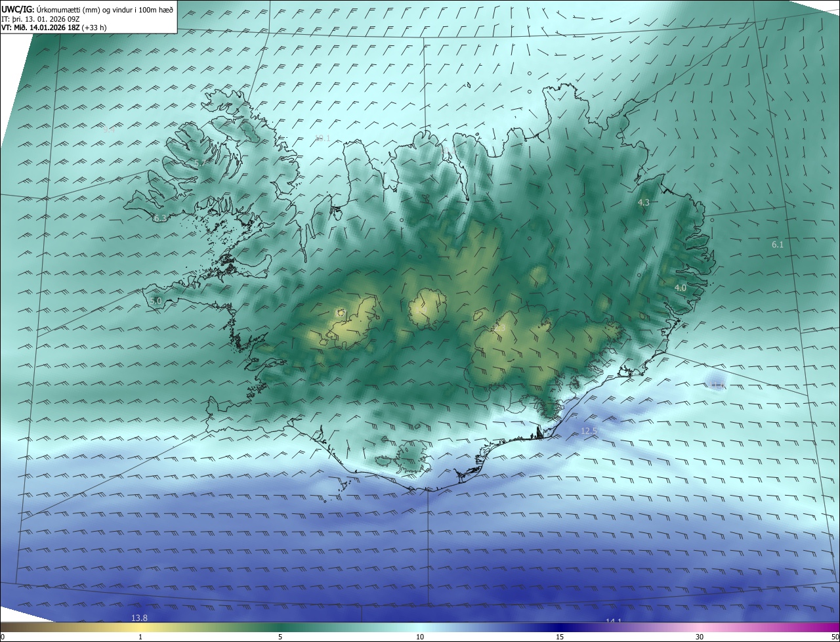Click the 'VT: Mið. 14.01.2026 18Z (+33 h)' line
The width and height of the screenshot is (840, 642).
pos(54,28)
